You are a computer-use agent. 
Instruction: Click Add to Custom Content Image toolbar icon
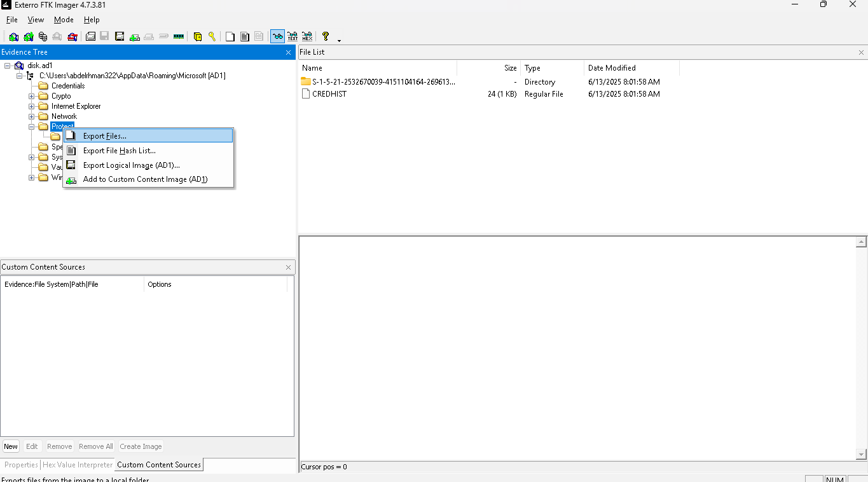tap(135, 36)
